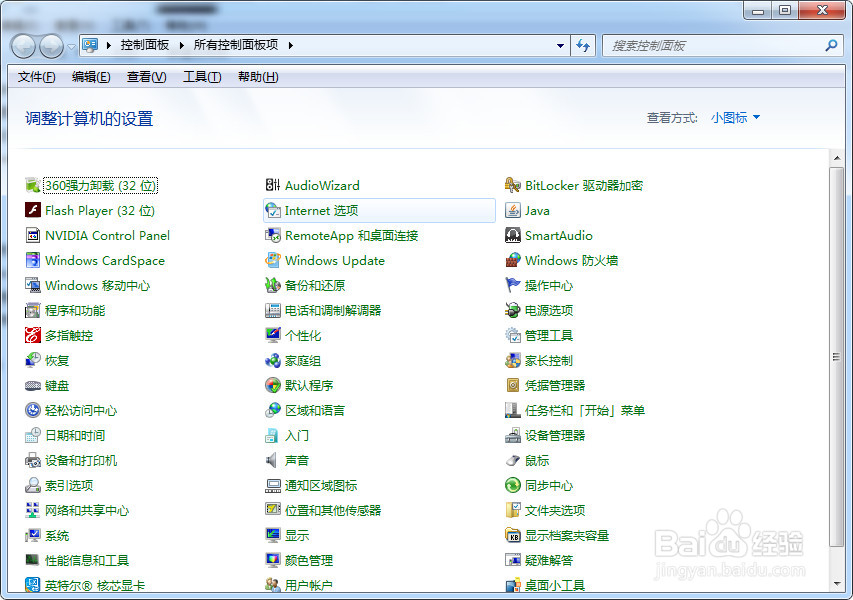The image size is (853, 600).
Task: Click the Internet 选项 icon
Action: [273, 211]
